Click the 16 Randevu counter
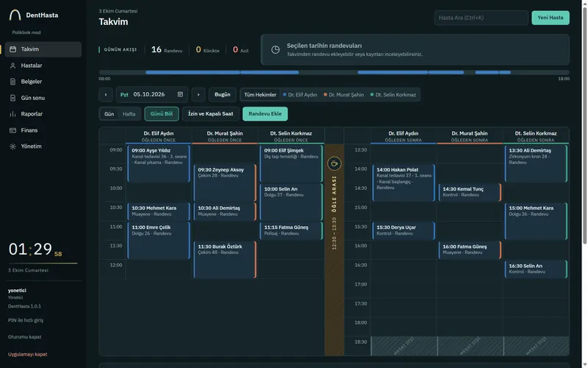 (167, 49)
